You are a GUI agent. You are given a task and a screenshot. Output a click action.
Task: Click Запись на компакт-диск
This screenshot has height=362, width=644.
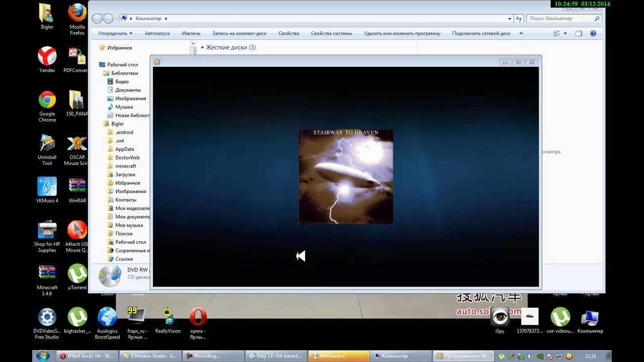click(239, 33)
